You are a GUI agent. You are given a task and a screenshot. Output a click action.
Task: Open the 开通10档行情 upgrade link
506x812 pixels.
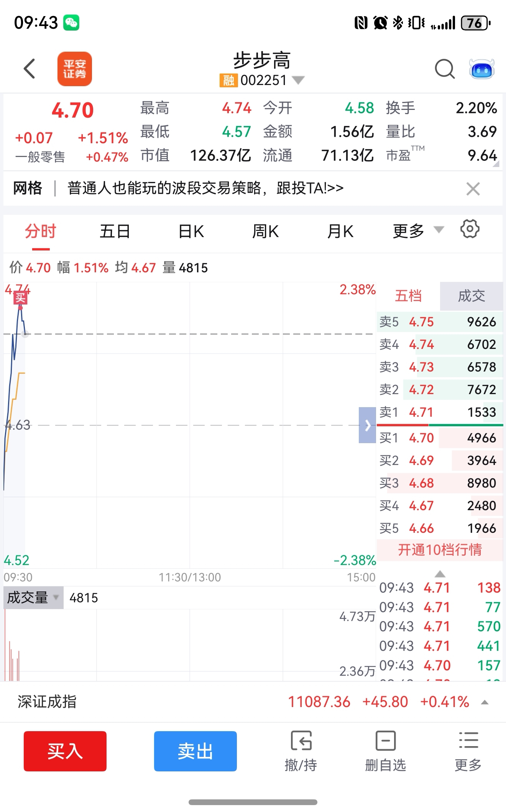[x=440, y=550]
